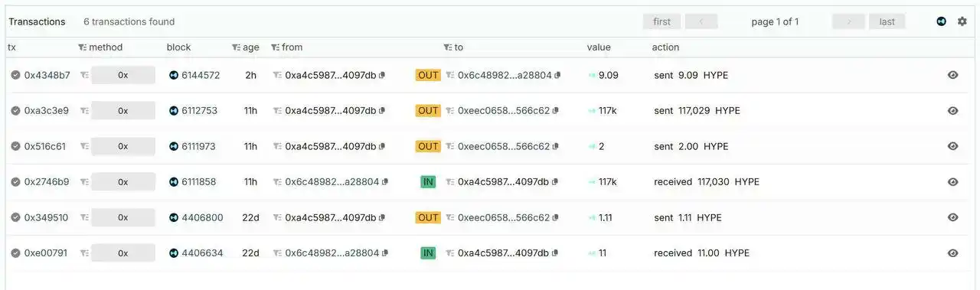Toggle the theme icon beside settings gear

point(942,21)
